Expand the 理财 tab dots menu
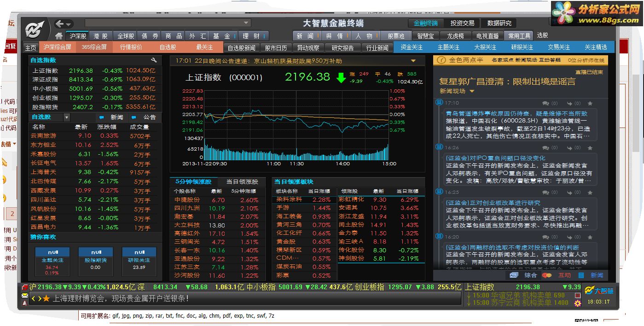 [264, 36]
